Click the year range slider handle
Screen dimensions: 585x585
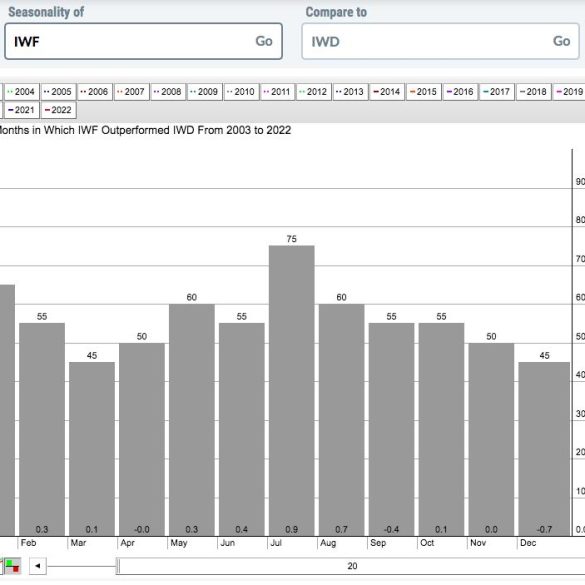[x=118, y=566]
